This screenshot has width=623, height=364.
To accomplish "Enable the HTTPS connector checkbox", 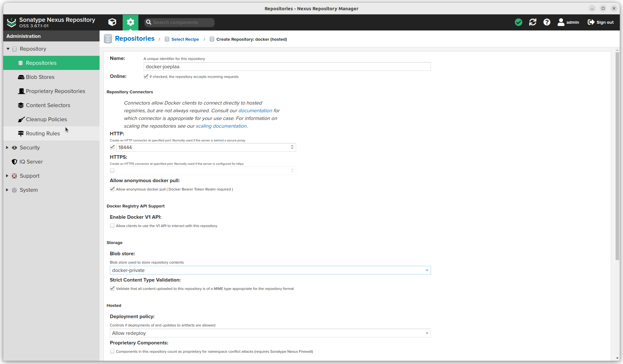I will click(112, 171).
